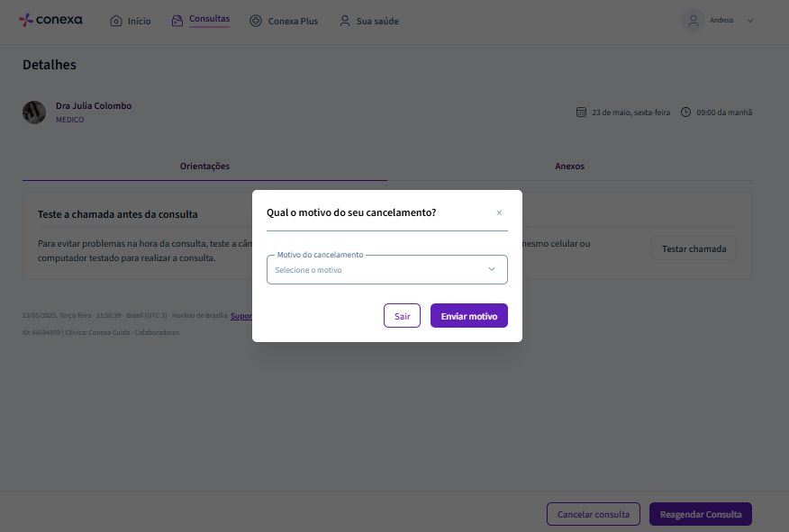The width and height of the screenshot is (789, 532).
Task: Click the Início home icon
Action: point(115,21)
